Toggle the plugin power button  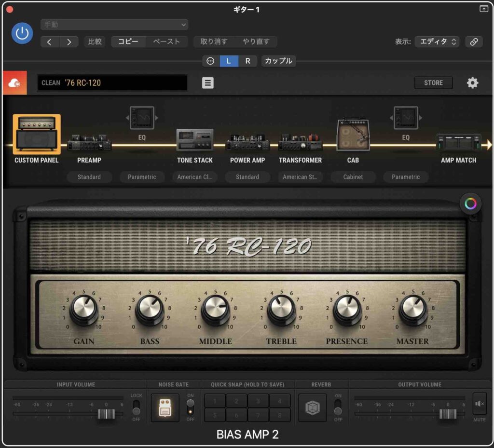(22, 33)
